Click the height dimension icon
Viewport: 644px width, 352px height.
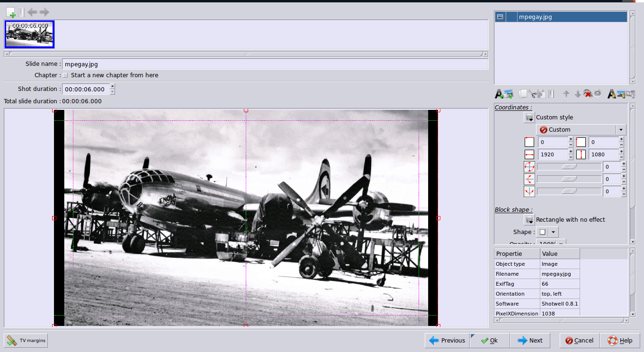(x=581, y=154)
